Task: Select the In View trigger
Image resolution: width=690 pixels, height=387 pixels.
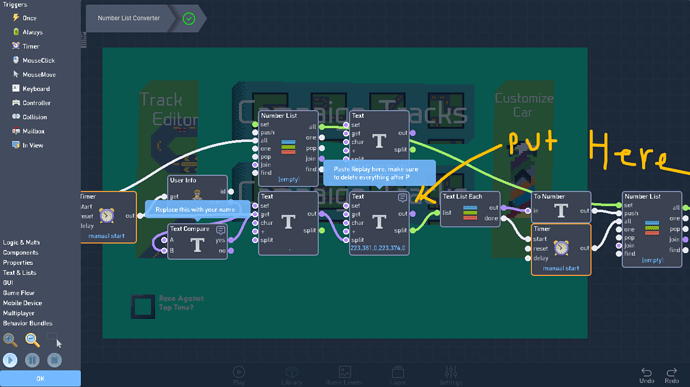Action: coord(27,145)
